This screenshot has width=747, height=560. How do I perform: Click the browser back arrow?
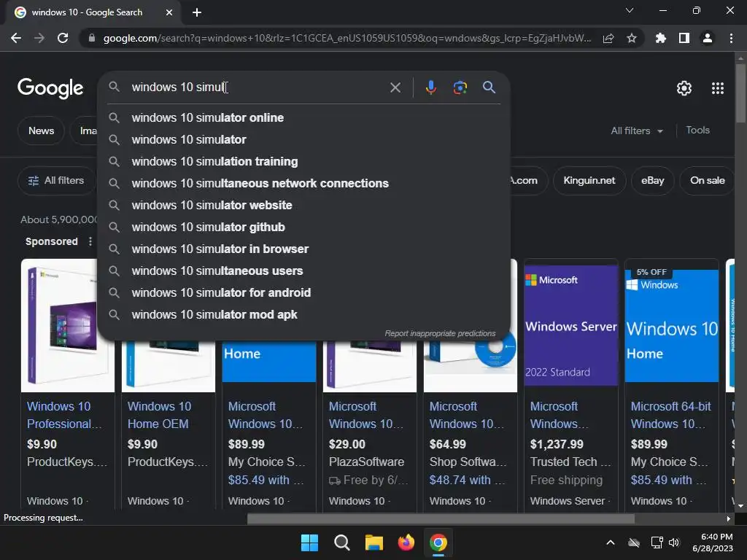tap(16, 38)
